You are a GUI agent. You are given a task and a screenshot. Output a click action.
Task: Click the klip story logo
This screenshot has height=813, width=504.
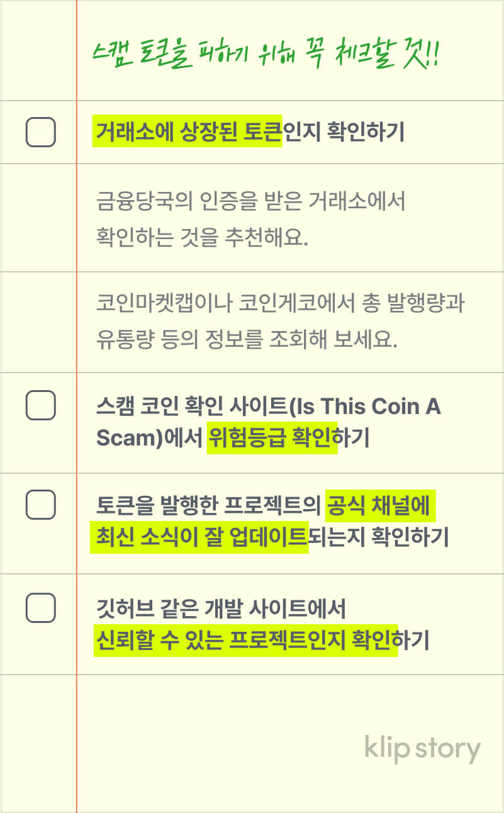point(422,749)
